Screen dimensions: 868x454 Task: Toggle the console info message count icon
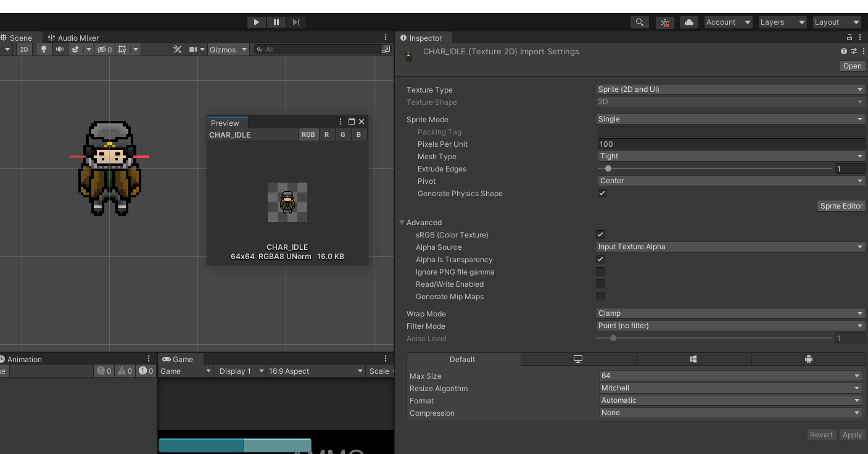coord(104,371)
